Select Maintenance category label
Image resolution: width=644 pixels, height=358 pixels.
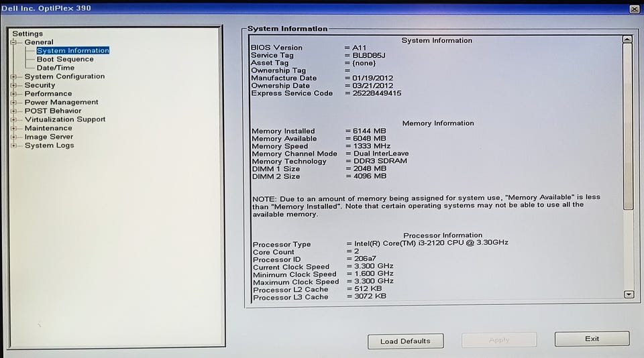point(48,128)
